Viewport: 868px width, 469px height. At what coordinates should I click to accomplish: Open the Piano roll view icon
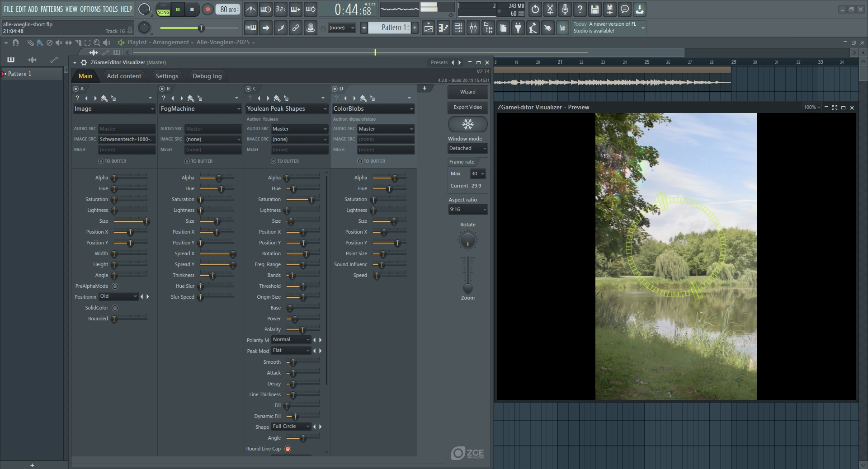[443, 28]
